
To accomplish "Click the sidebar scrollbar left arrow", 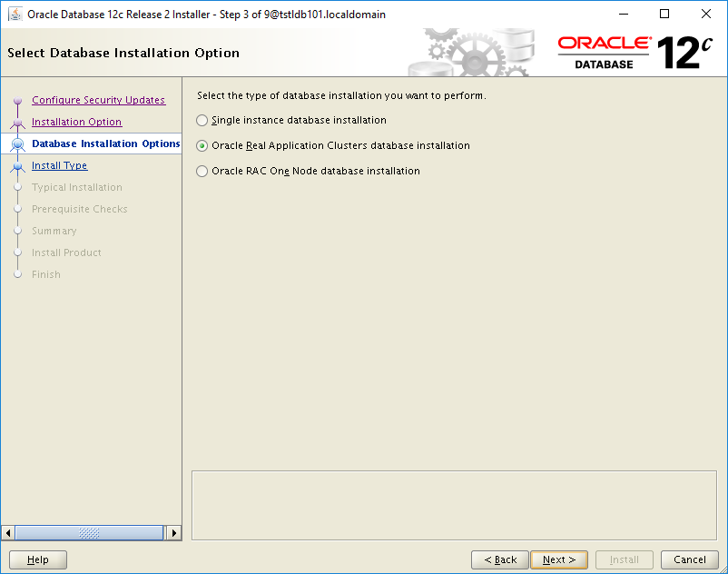I will [8, 532].
